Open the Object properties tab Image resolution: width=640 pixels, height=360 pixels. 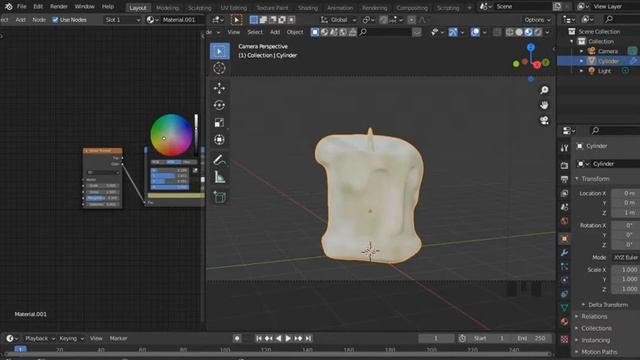click(x=564, y=238)
